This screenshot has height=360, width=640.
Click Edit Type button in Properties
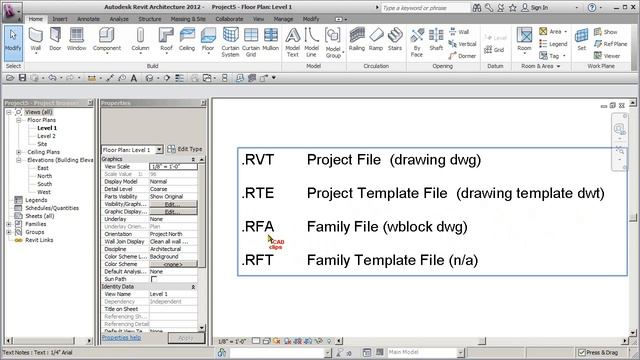(184, 149)
